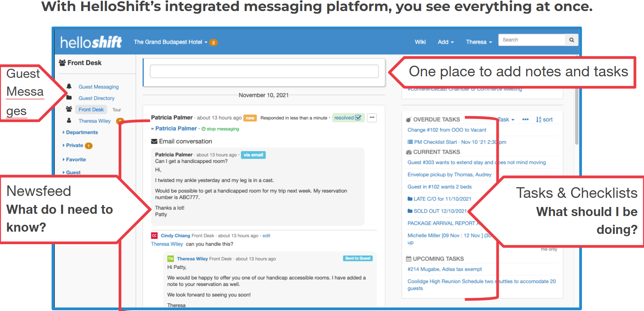The width and height of the screenshot is (644, 311).
Task: Open LATE C/O for 11/10/2021 folder
Action: [439, 199]
